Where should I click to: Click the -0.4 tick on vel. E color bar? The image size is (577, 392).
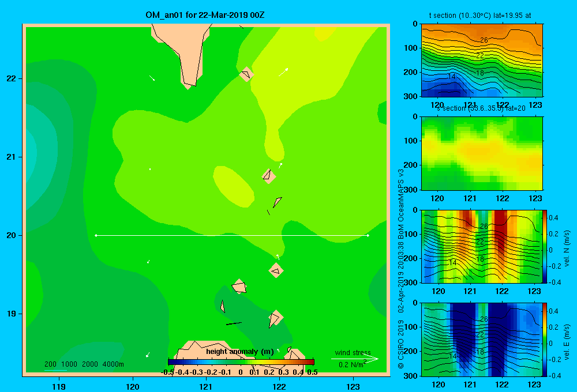coord(554,375)
